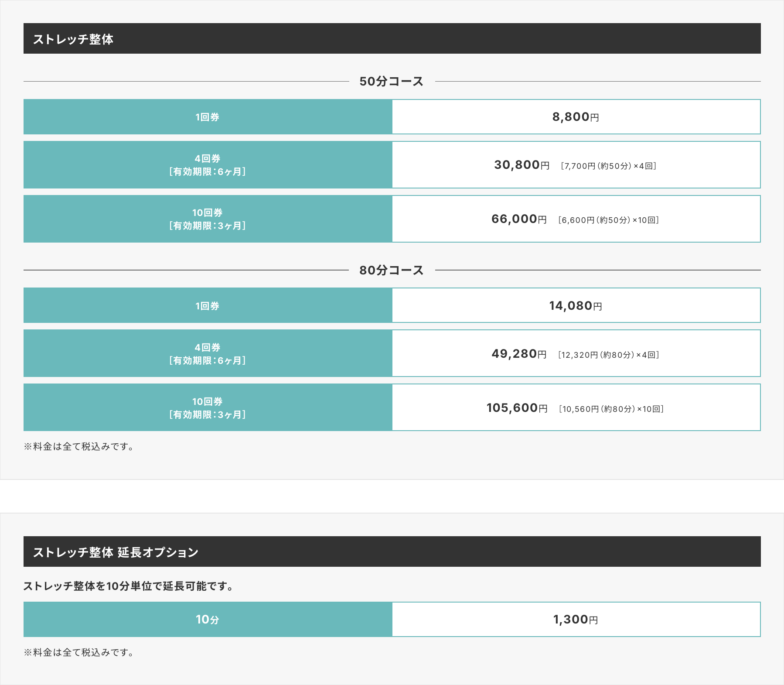The width and height of the screenshot is (784, 685).
Task: Click the 1回券 label in 80分コース
Action: tap(208, 306)
